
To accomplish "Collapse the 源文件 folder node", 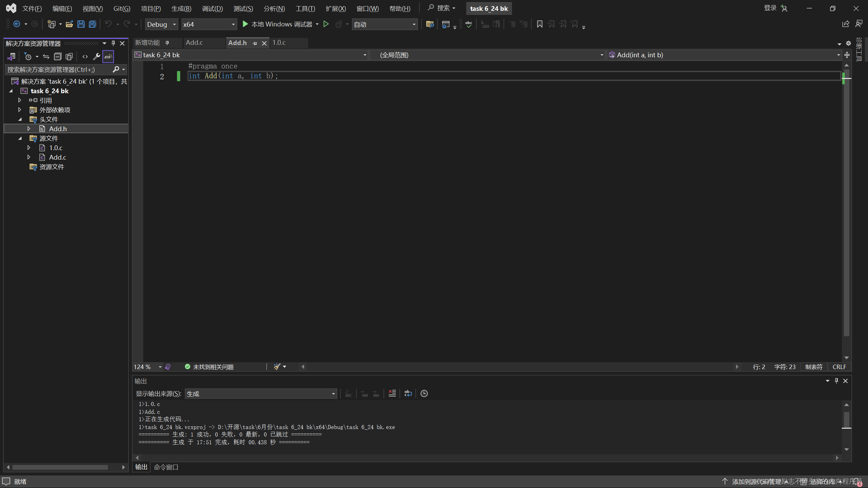I will [x=20, y=138].
